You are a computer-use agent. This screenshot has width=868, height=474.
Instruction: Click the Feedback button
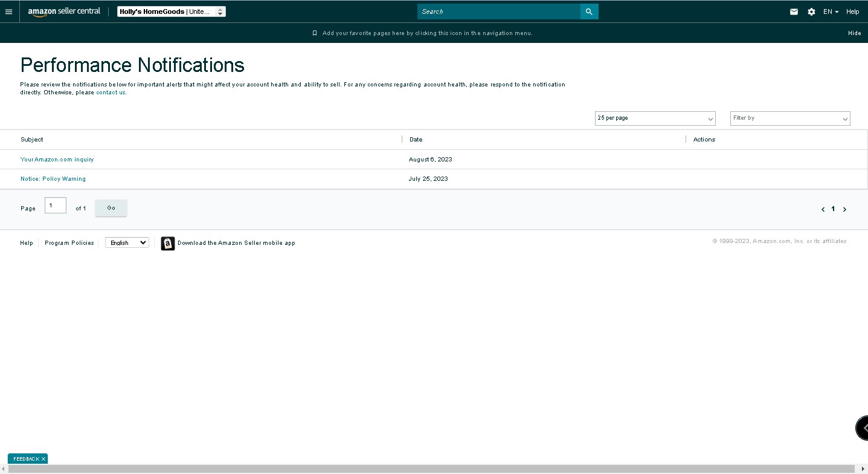click(26, 459)
